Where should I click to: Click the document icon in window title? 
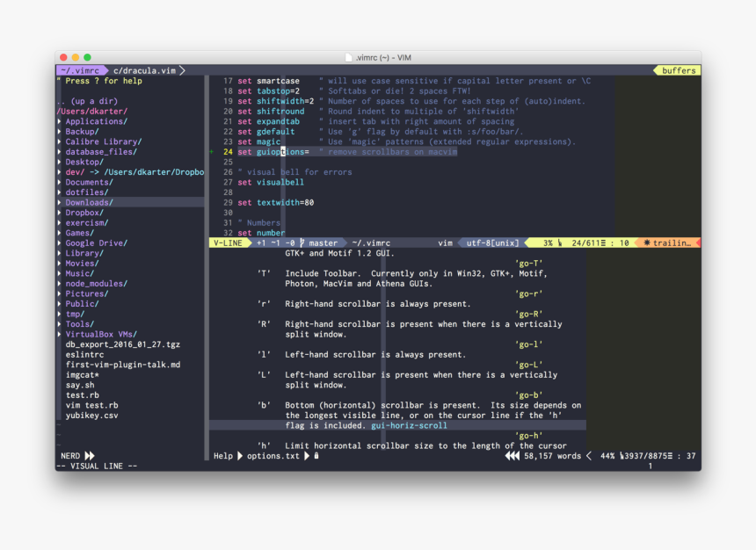[x=349, y=57]
